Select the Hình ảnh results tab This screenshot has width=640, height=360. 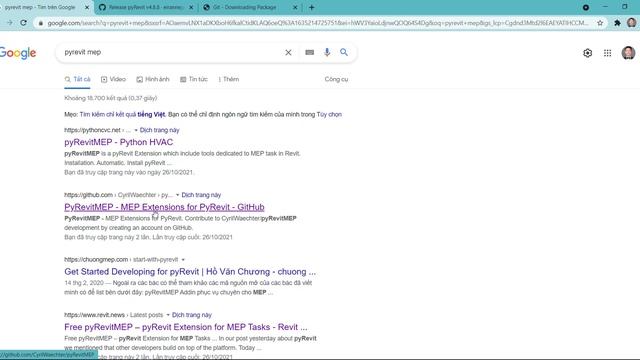tap(153, 79)
